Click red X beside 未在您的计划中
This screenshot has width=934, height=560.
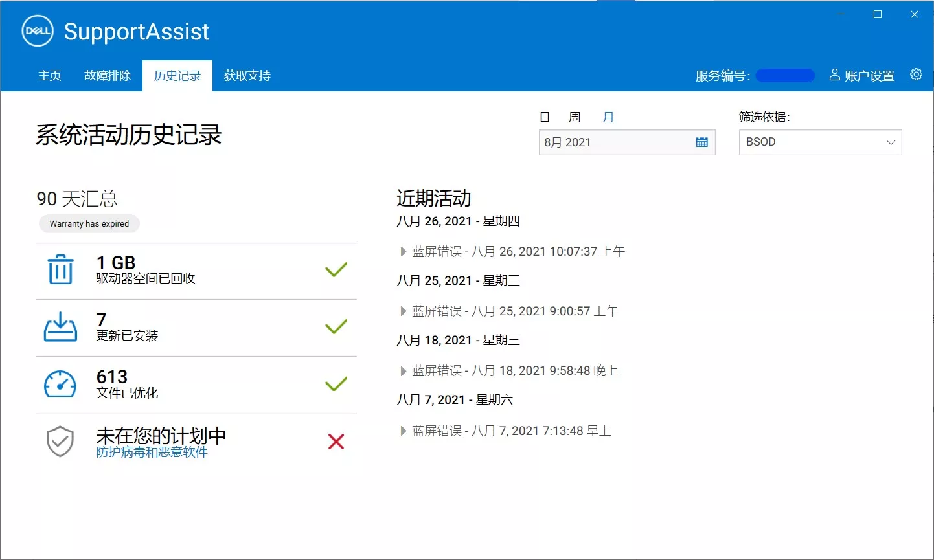(336, 442)
